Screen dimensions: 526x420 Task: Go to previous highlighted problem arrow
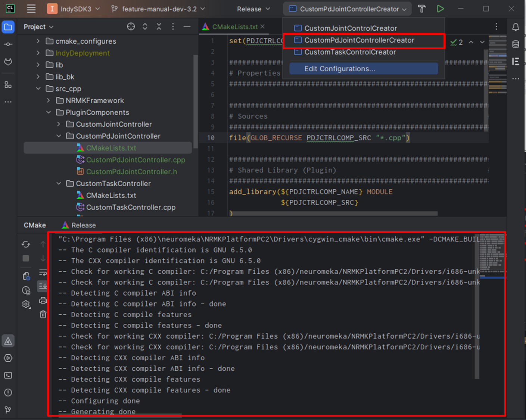tap(471, 42)
